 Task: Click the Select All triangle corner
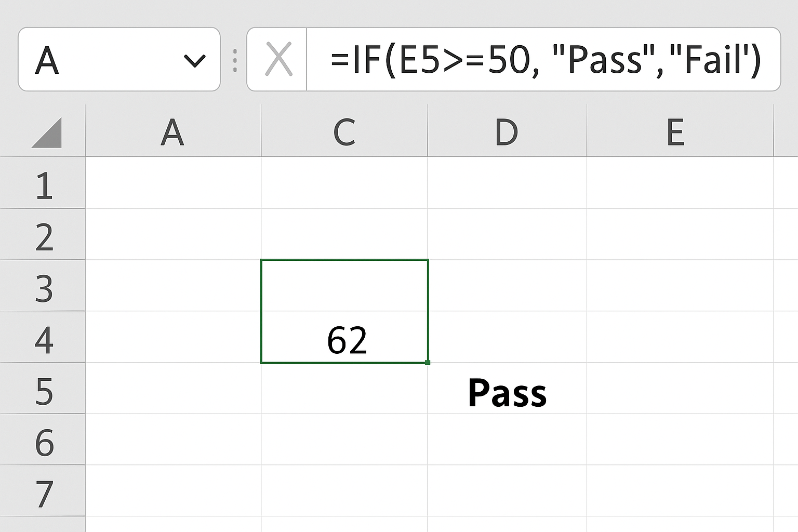(x=43, y=131)
